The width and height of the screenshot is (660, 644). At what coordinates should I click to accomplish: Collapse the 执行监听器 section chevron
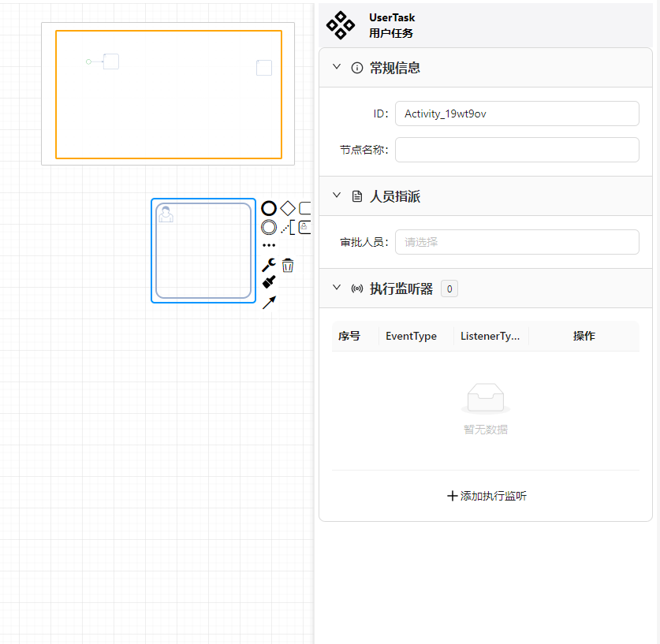click(337, 287)
